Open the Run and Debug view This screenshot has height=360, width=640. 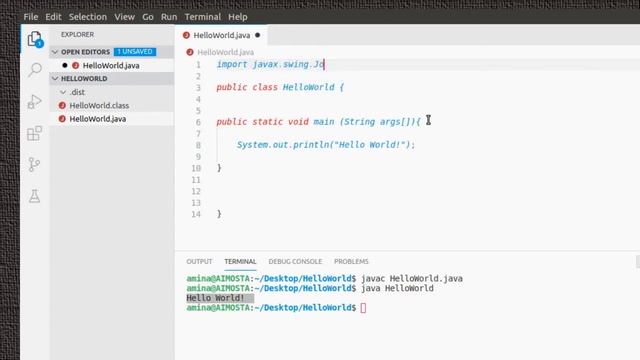35,102
